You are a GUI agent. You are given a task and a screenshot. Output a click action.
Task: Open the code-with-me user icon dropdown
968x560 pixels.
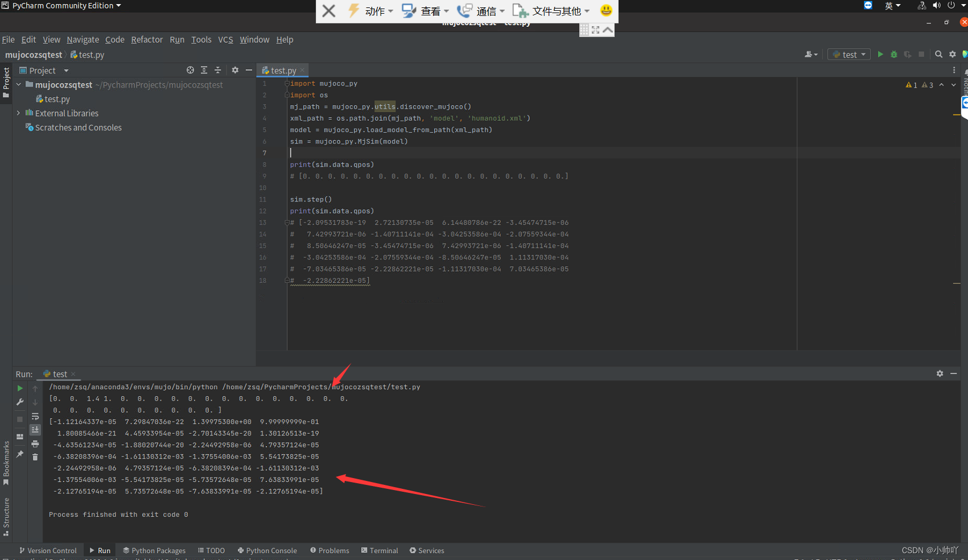click(x=812, y=55)
